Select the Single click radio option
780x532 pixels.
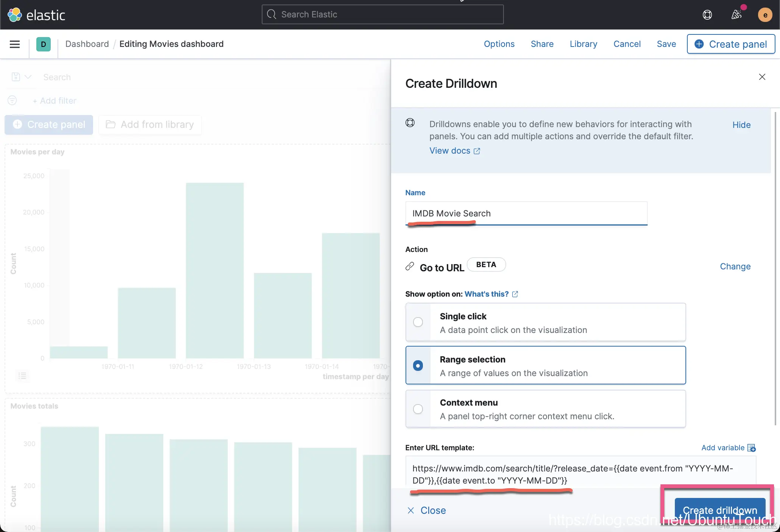(418, 322)
